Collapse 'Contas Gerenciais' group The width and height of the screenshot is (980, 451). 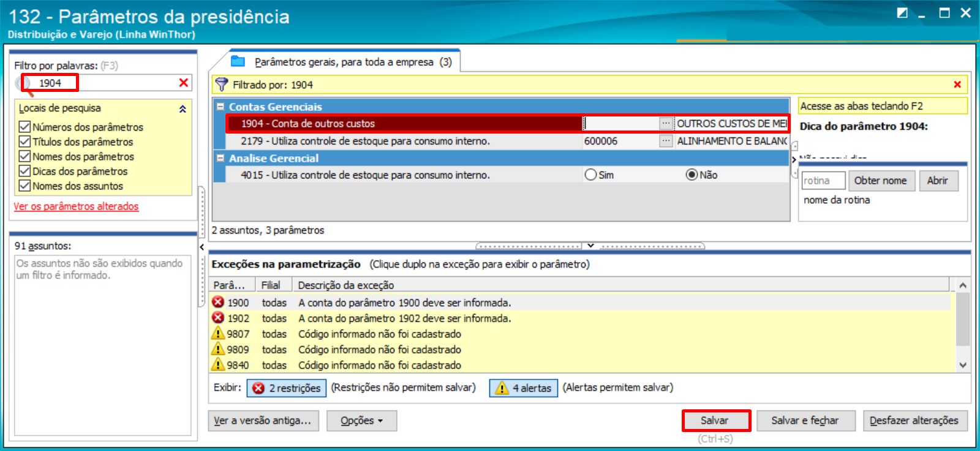pyautogui.click(x=221, y=107)
